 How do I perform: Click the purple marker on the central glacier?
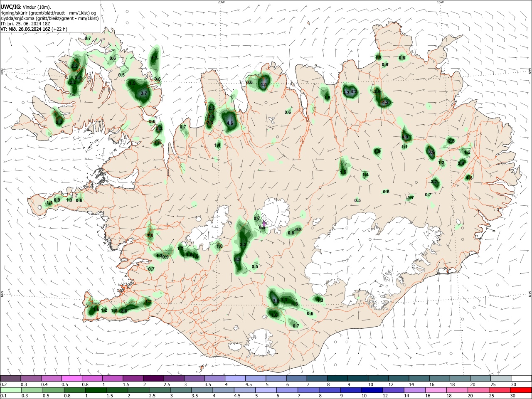coord(264,224)
